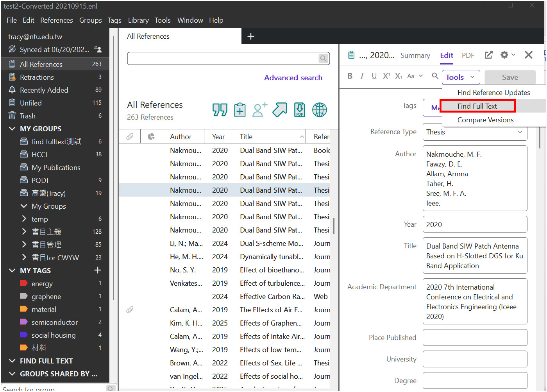Open the reference panel settings gear
This screenshot has width=547, height=392.
tap(504, 55)
